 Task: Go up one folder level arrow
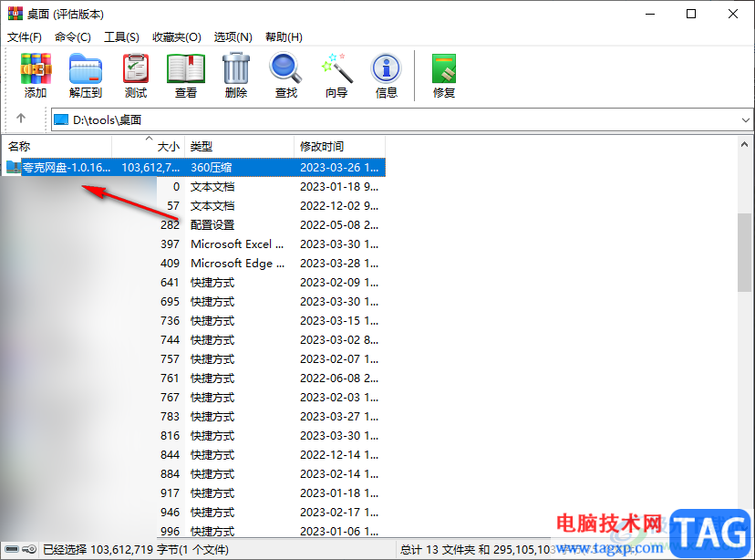(21, 119)
